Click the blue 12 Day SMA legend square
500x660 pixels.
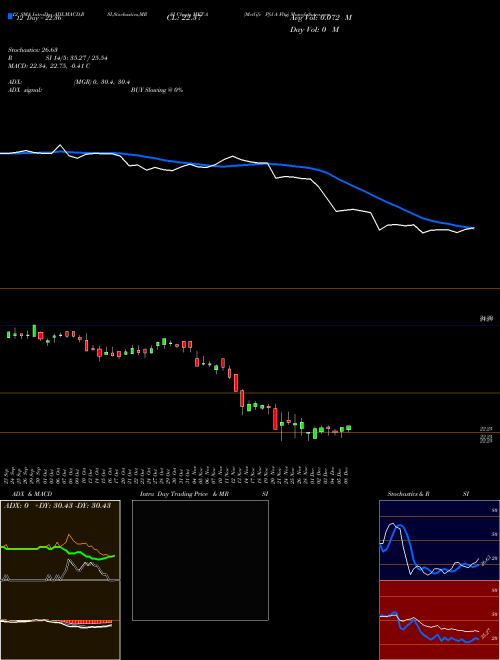(x=10, y=16)
